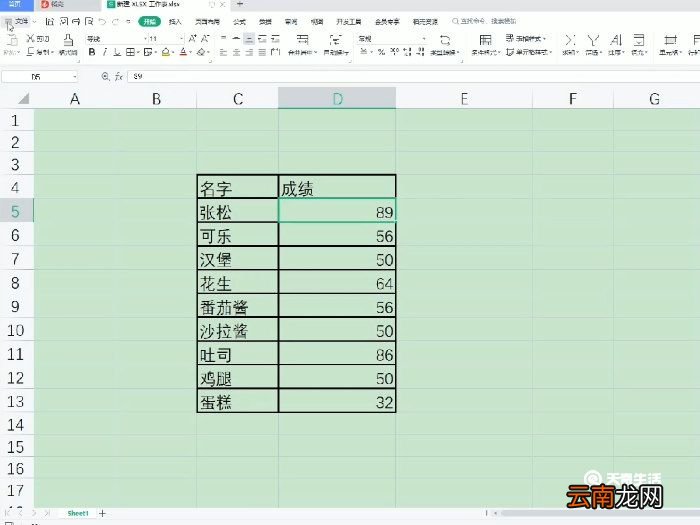Open the number format (常规) dropdown

point(424,39)
